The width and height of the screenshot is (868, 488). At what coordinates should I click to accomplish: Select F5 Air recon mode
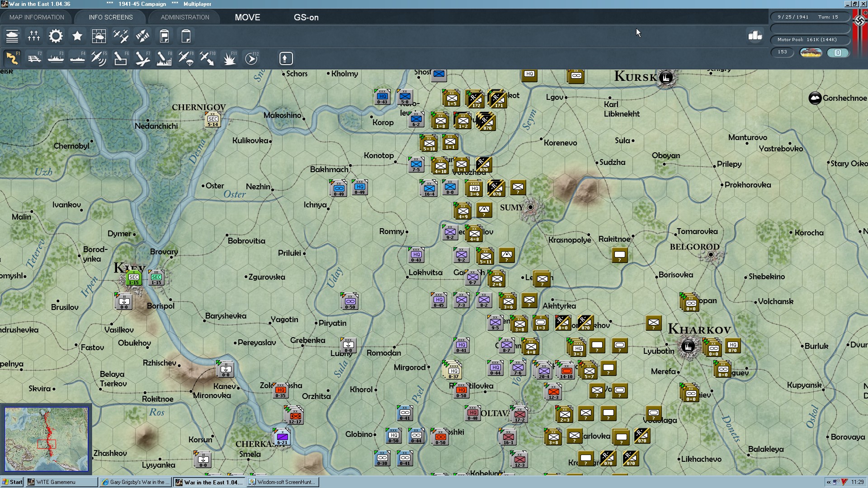(99, 59)
